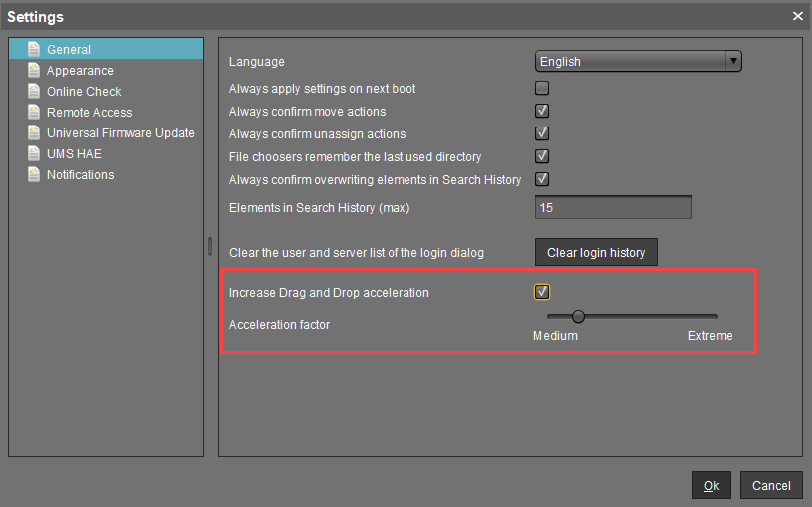812x507 pixels.
Task: Open the Appearance settings section
Action: (x=80, y=71)
